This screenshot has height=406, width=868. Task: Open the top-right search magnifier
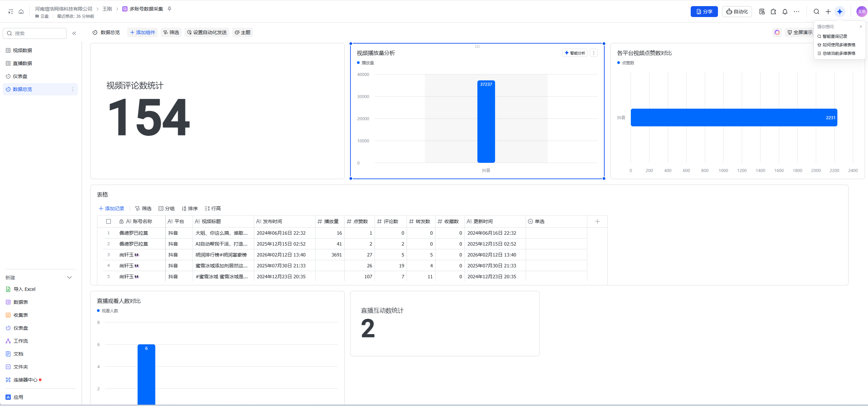(x=816, y=12)
